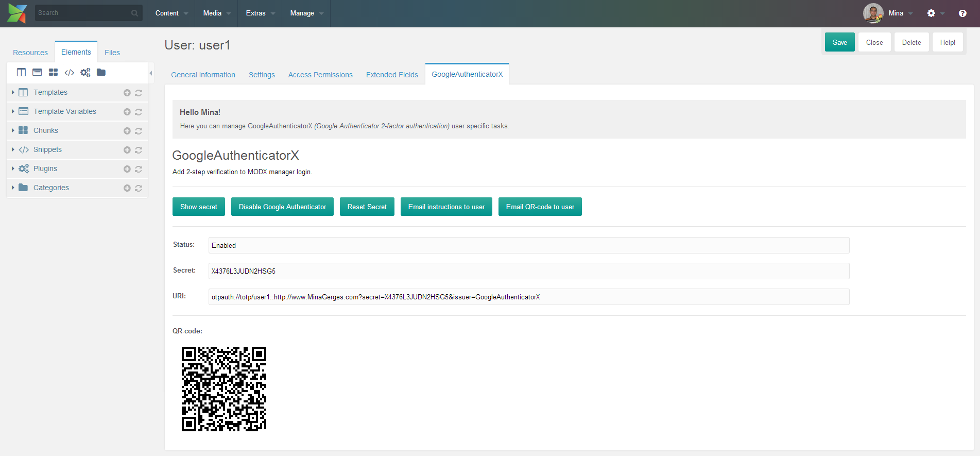The image size is (980, 456).
Task: Open the Access Permissions tab
Action: click(320, 75)
